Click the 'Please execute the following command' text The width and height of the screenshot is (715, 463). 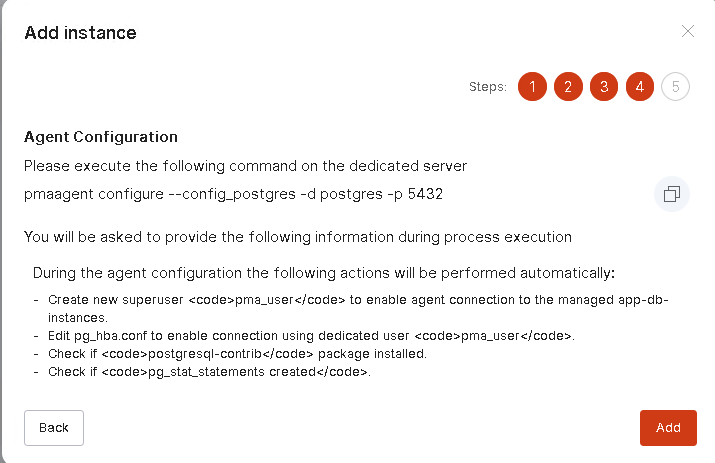246,165
